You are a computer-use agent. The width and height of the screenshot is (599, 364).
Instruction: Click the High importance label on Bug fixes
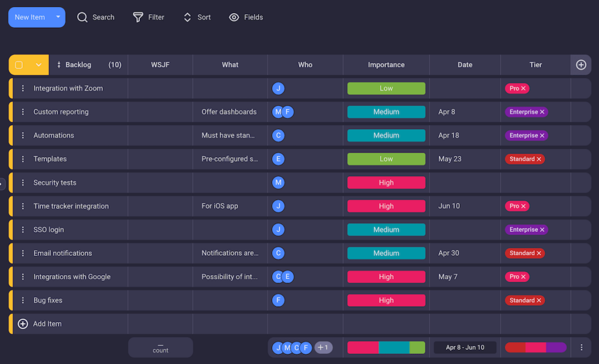(386, 300)
